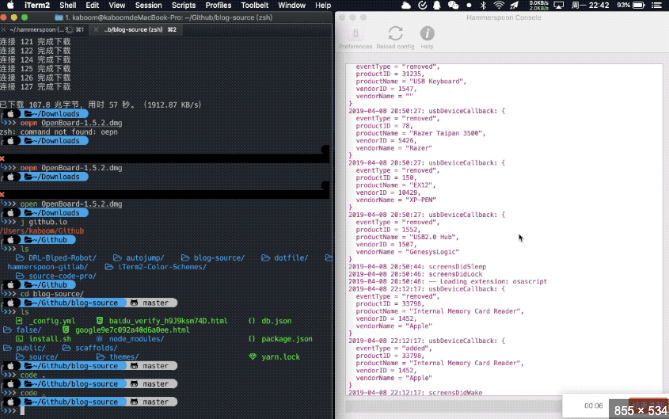
Task: Click 'GenesysLogic' vendor name in console
Action: tap(432, 252)
